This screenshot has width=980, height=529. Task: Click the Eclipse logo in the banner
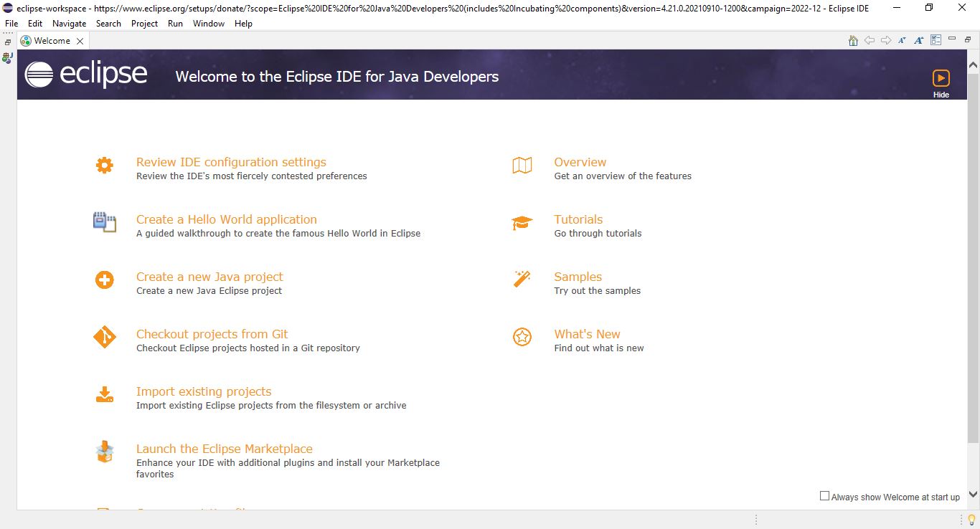(86, 75)
